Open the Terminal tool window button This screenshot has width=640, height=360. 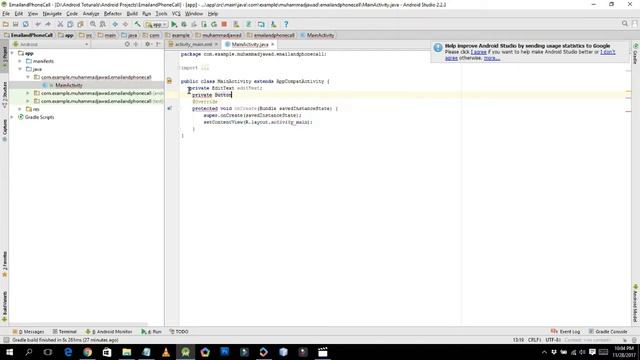click(x=64, y=331)
